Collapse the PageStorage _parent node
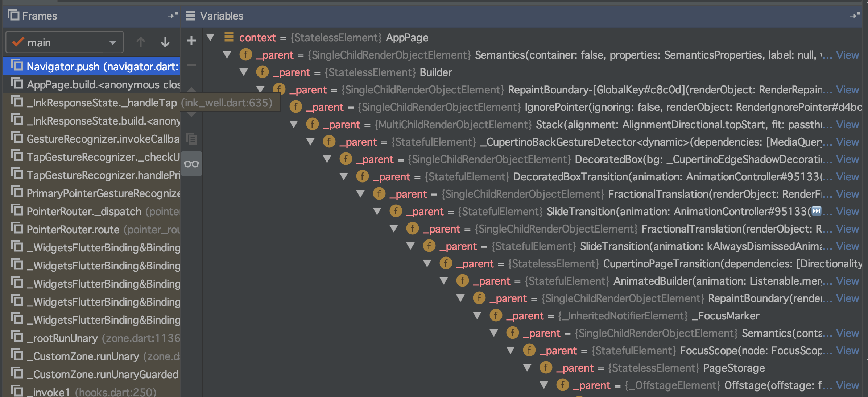The height and width of the screenshot is (397, 868). coord(527,368)
